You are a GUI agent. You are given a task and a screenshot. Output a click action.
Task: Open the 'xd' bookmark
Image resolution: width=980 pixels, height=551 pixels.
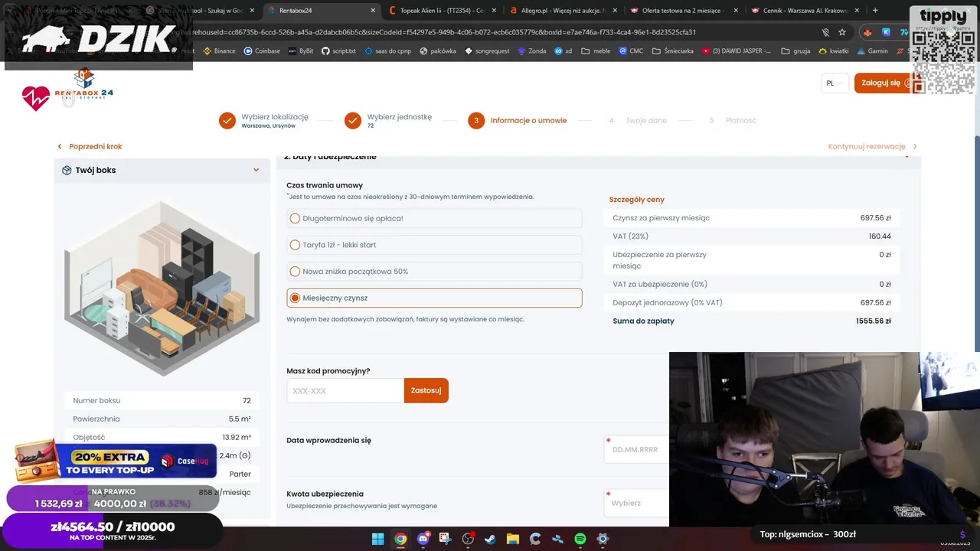point(563,51)
